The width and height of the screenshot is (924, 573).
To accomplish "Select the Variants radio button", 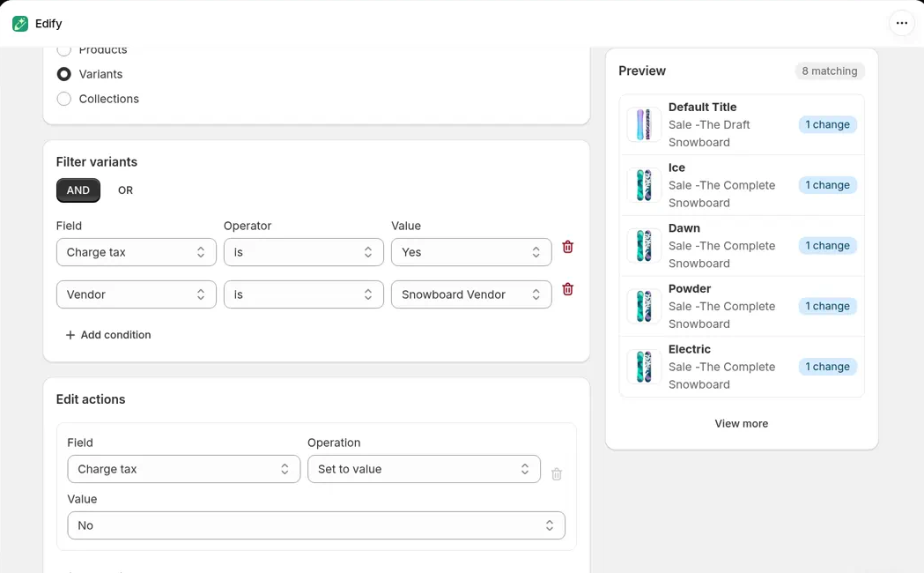I will 63,74.
